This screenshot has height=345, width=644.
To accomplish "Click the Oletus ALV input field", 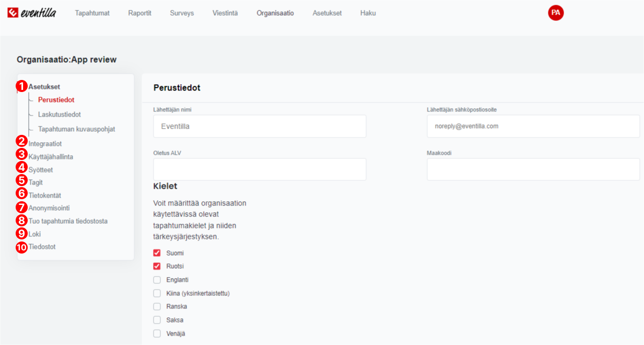I will tap(260, 169).
